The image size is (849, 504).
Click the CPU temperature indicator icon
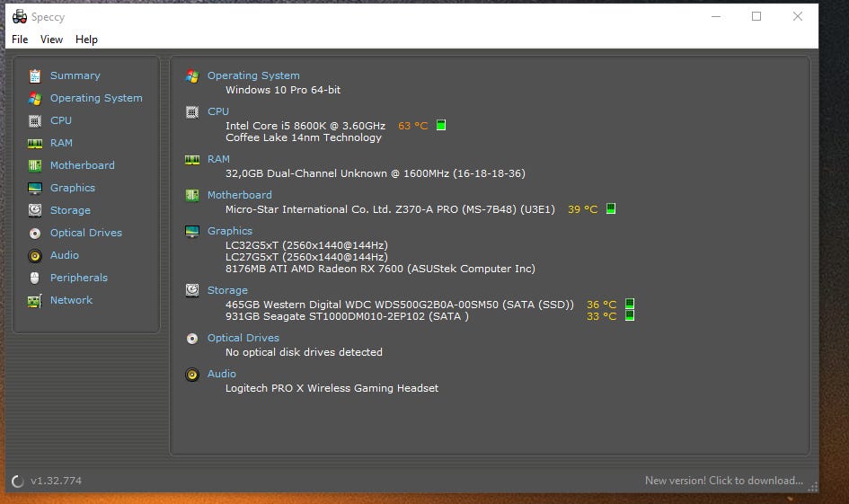pos(441,125)
